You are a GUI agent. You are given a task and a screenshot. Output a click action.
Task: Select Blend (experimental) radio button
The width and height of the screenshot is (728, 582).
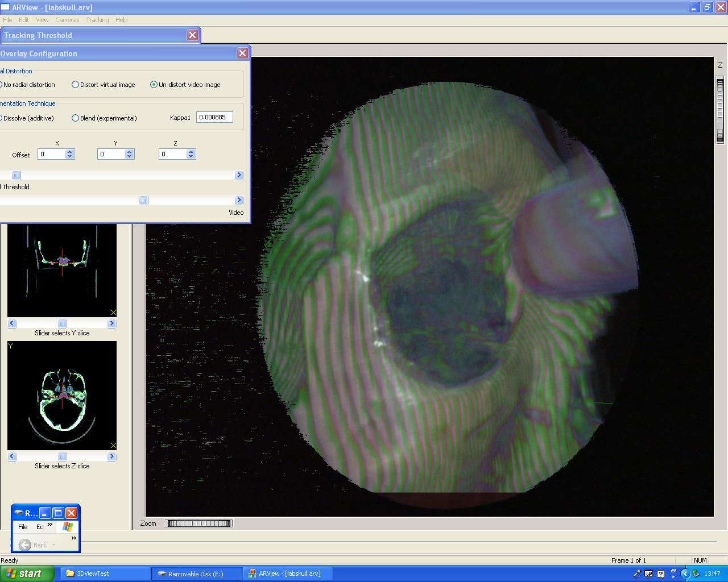(75, 118)
